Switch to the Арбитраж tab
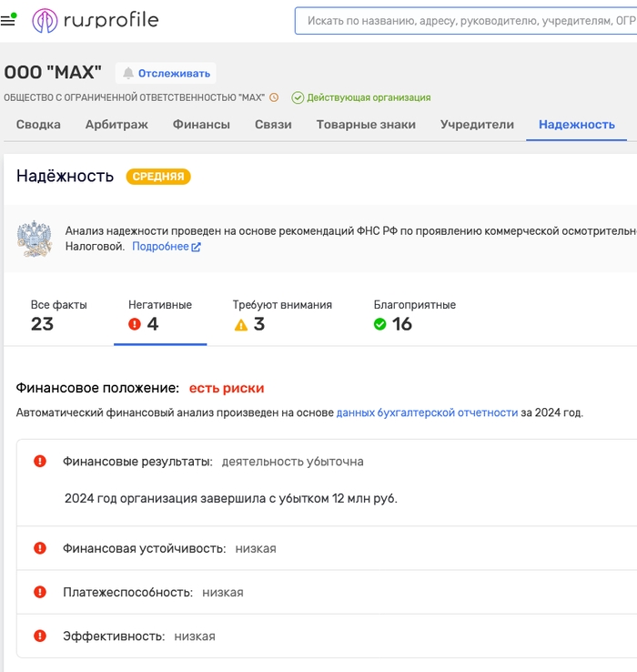The width and height of the screenshot is (637, 672). [x=116, y=125]
